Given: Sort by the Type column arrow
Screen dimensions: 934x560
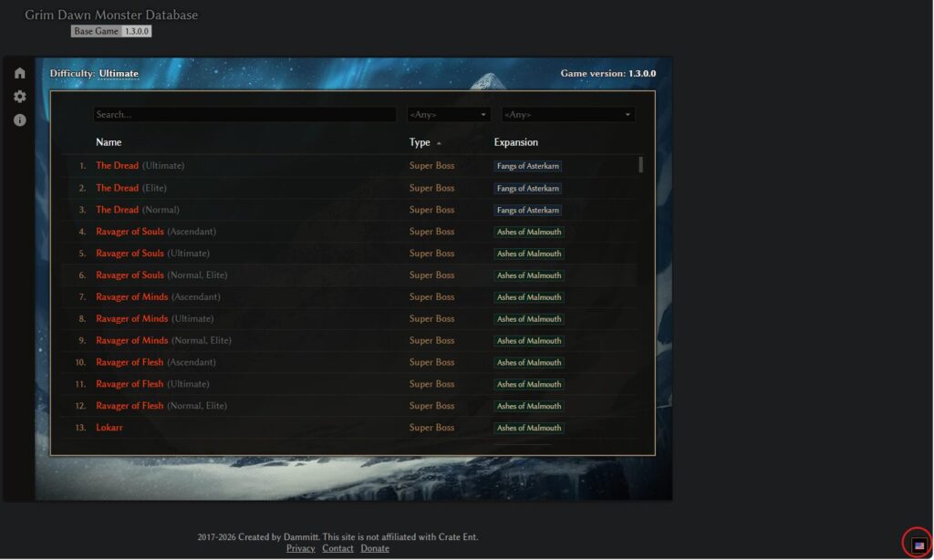Looking at the screenshot, I should (x=439, y=143).
